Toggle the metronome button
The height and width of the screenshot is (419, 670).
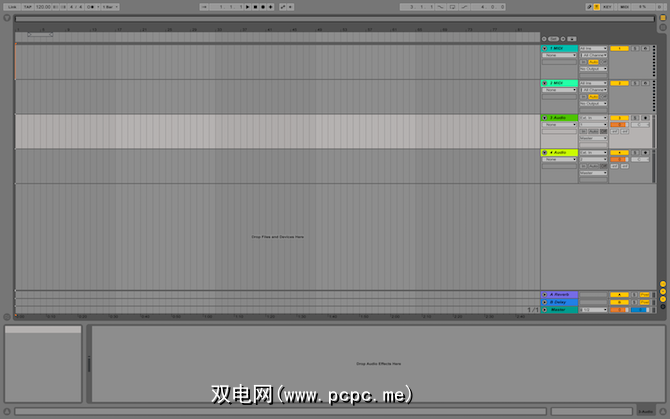click(x=91, y=7)
